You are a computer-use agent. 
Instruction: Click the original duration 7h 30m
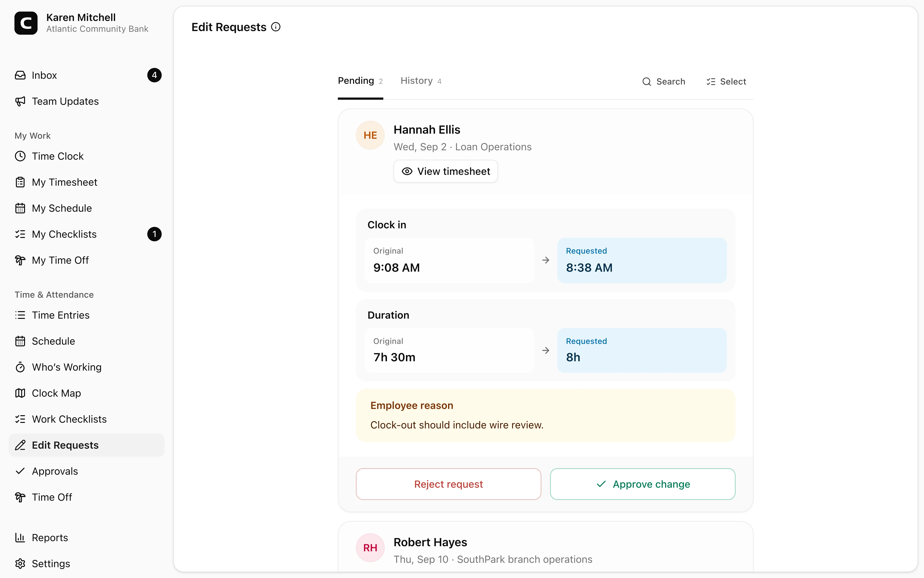394,357
